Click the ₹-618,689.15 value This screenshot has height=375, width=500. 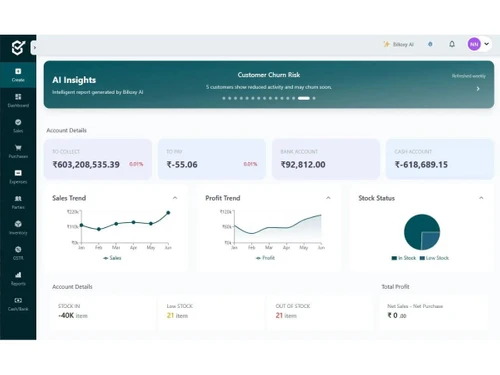click(421, 164)
